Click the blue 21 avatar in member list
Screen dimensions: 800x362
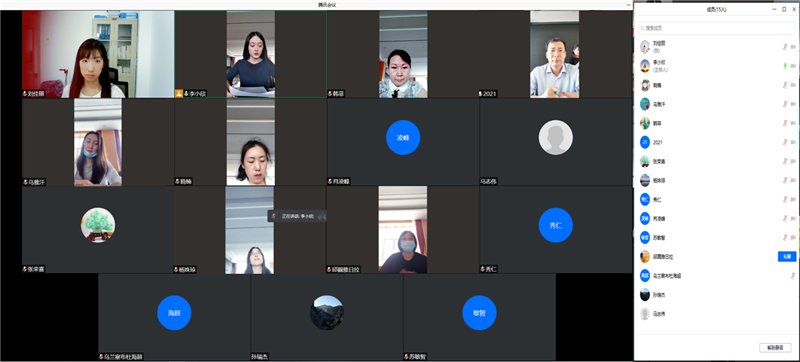[x=645, y=142]
